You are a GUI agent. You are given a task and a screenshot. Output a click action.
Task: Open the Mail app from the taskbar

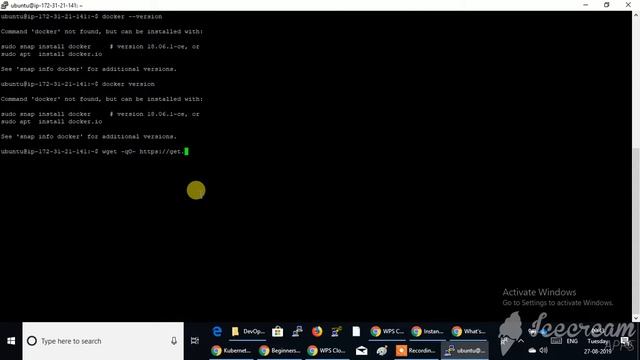pyautogui.click(x=361, y=351)
